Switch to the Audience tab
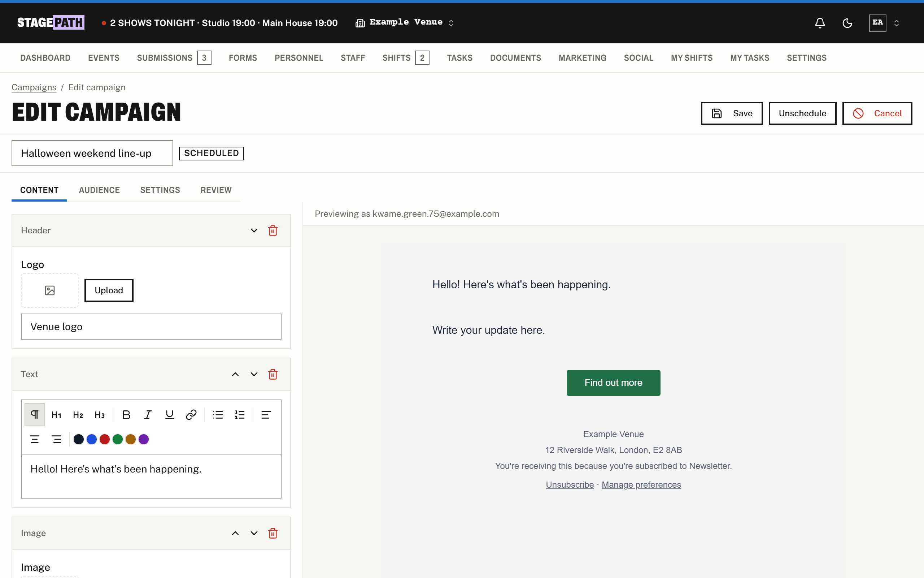 pos(99,190)
